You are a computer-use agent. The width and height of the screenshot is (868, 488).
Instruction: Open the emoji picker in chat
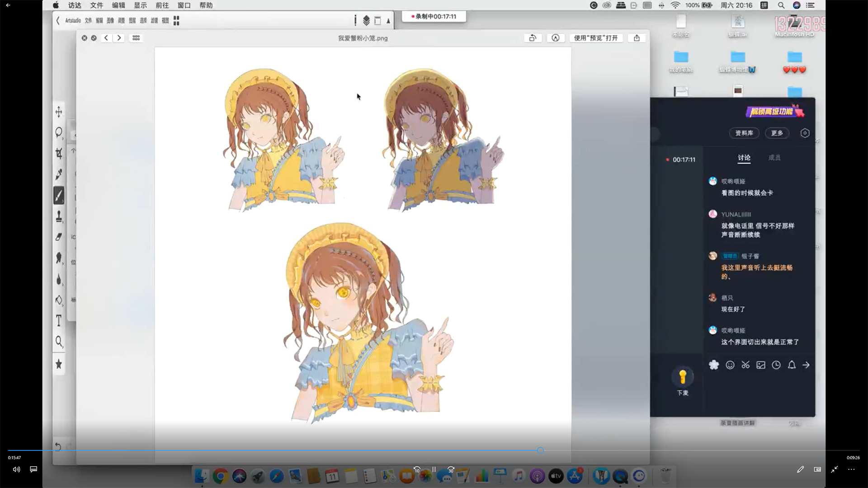coord(730,365)
